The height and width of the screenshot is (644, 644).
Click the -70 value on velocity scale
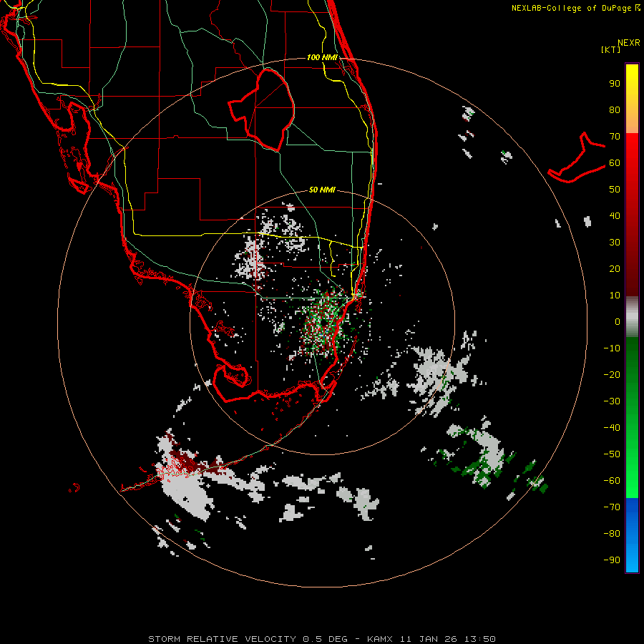point(612,507)
